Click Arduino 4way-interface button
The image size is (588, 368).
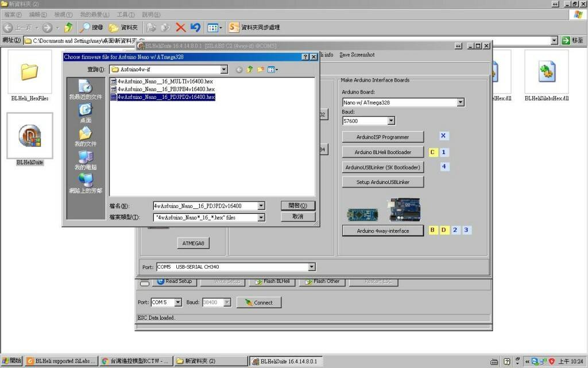click(383, 231)
